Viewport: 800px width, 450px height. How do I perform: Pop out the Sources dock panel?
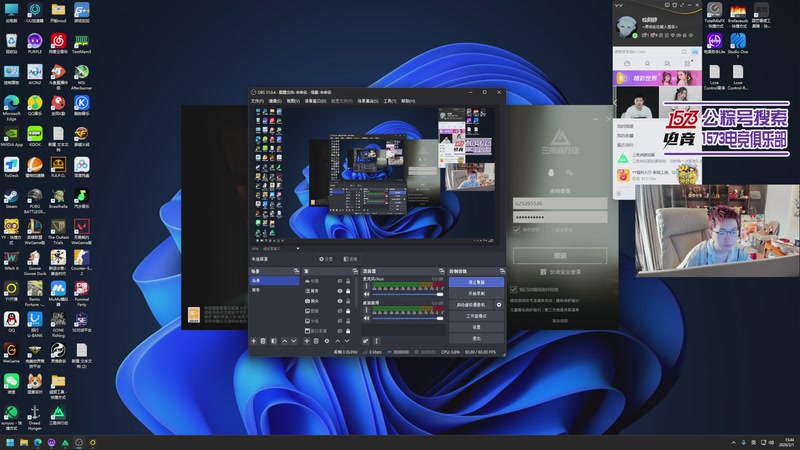tap(355, 271)
